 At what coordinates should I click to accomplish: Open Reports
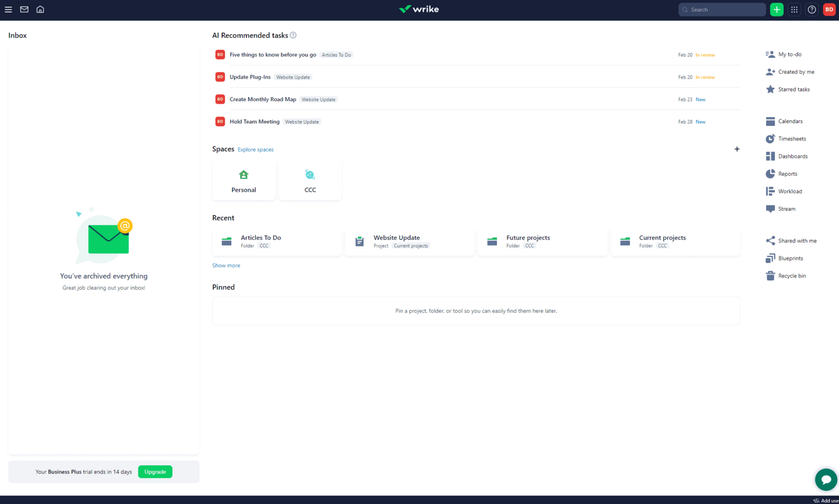(x=781, y=174)
